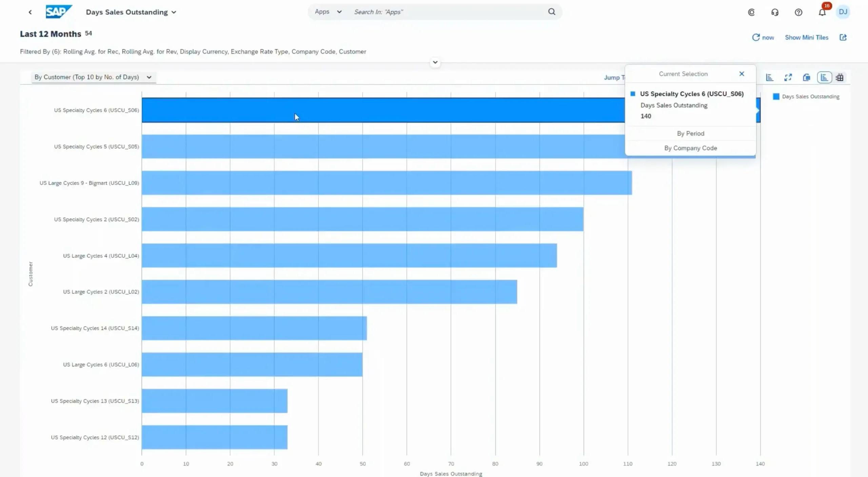Click the axis label 'US Large Cycles 6 (USCU_L06)'
The image size is (868, 477).
coord(101,364)
